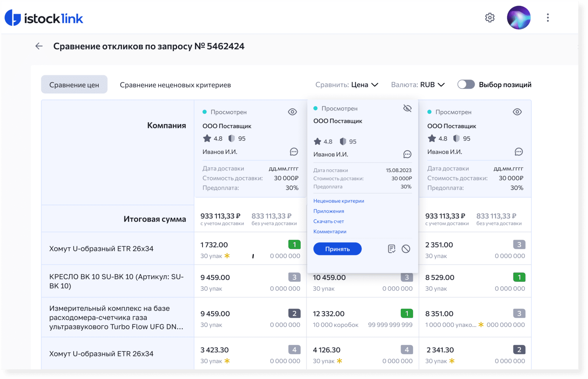The image size is (588, 379).
Task: Toggle crossed-eye visibility on highlighted supplier card
Action: click(407, 108)
